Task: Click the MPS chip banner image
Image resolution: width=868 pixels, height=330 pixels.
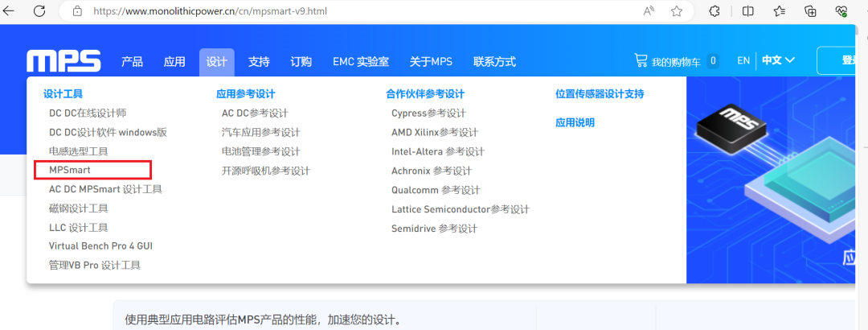Action: [x=771, y=180]
